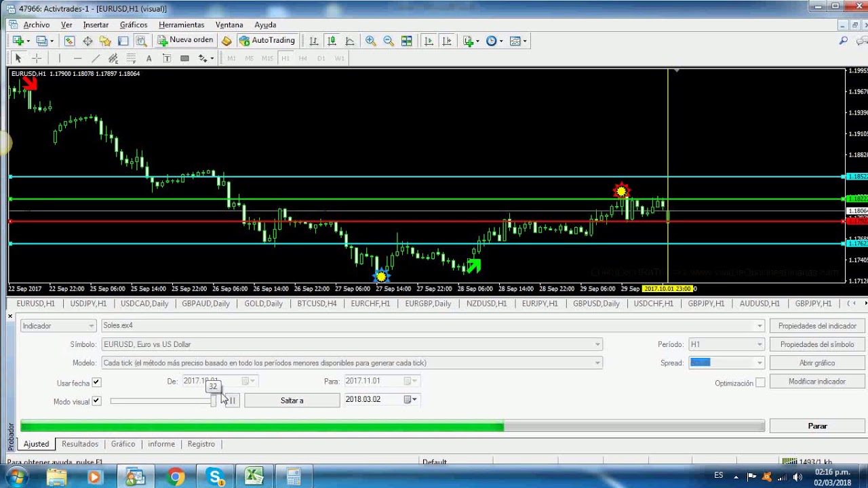
Task: Toggle the Usar fecha checkbox
Action: click(96, 382)
